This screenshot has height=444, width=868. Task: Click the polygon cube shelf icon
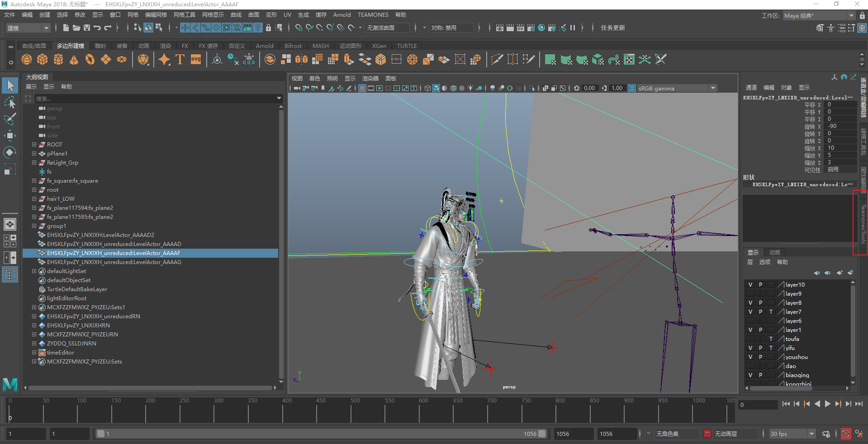(43, 60)
